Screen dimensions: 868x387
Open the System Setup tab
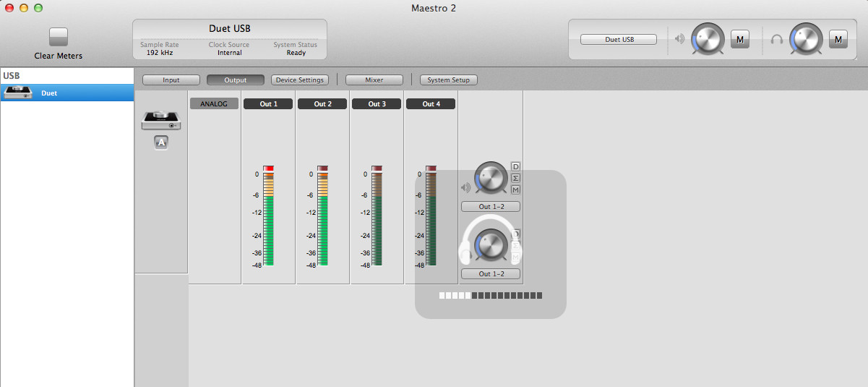[x=449, y=80]
